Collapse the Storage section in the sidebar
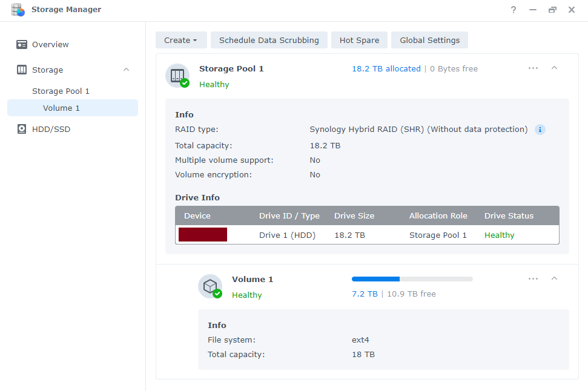The image size is (588, 391). (x=126, y=70)
